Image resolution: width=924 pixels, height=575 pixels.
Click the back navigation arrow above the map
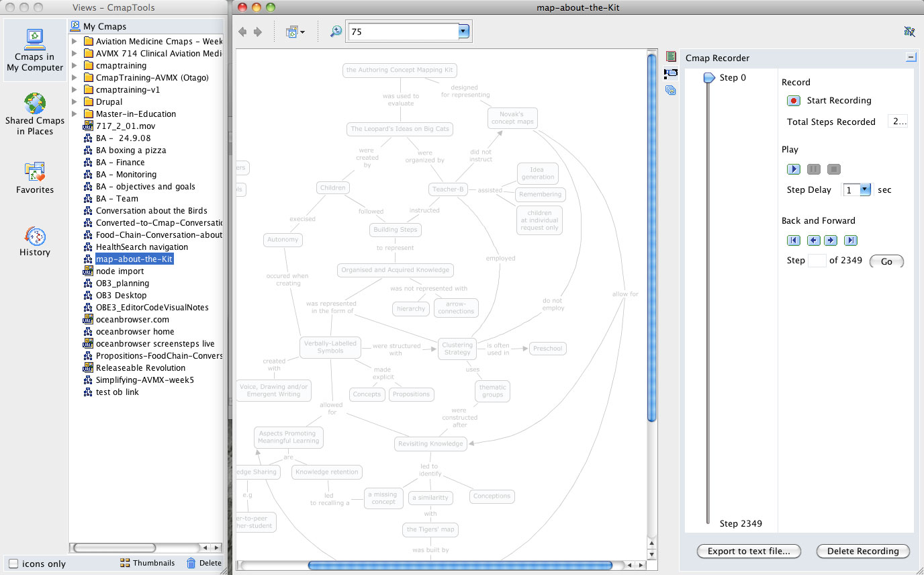tap(242, 31)
